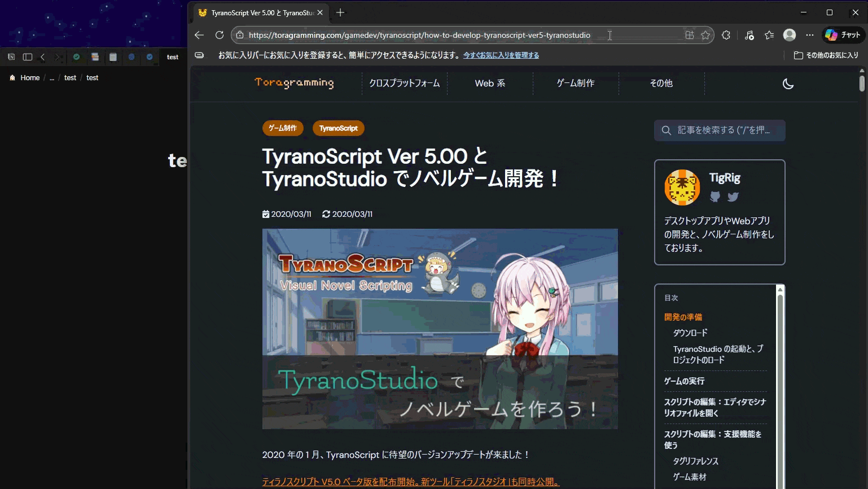Open Edge settings and more menu

click(x=810, y=35)
